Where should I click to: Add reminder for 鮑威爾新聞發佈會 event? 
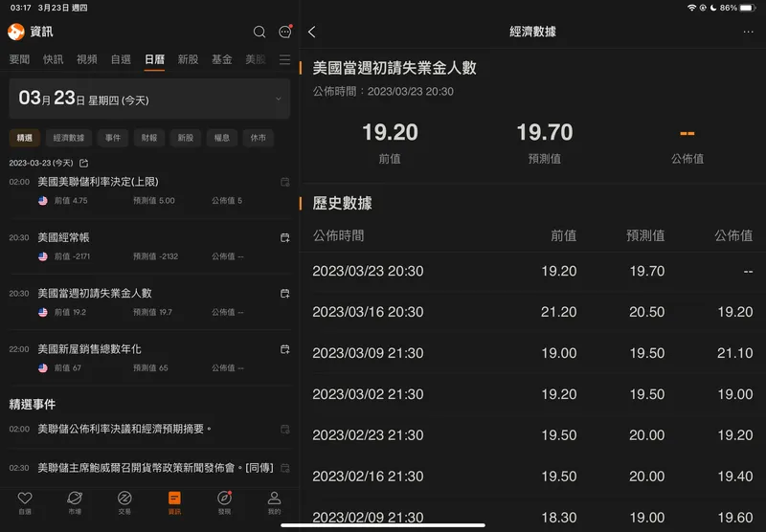click(x=284, y=468)
